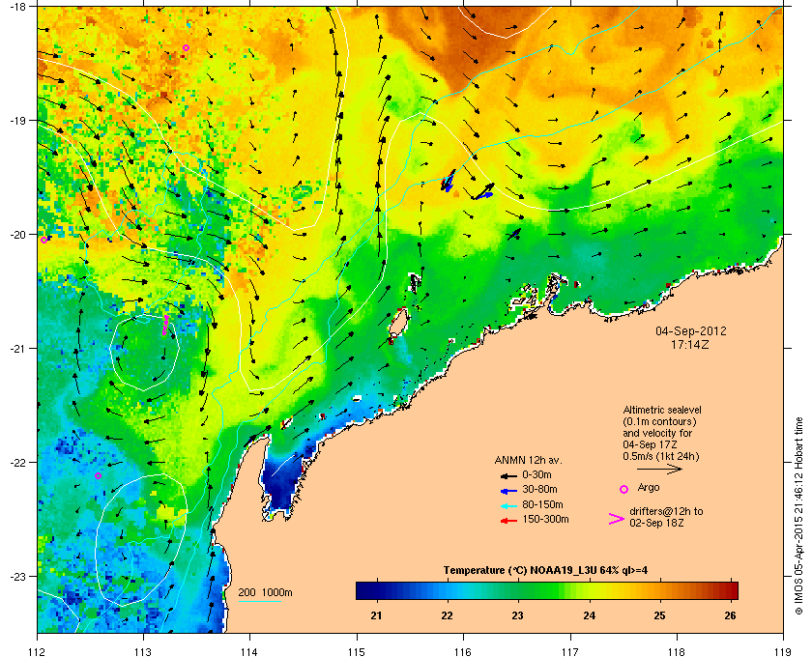Click the magenta Argo circle in legend

624,489
